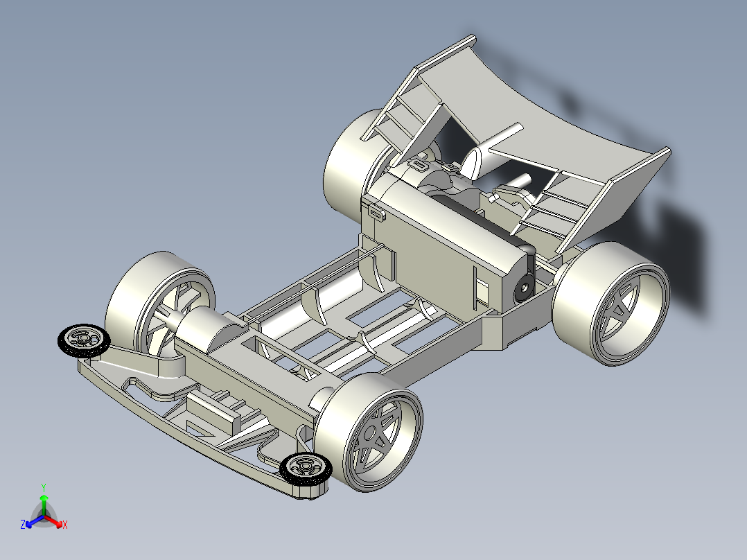Select the rear wheel partly hidden behind the wing
Image resolution: width=747 pixels, height=560 pixels.
pos(355,167)
